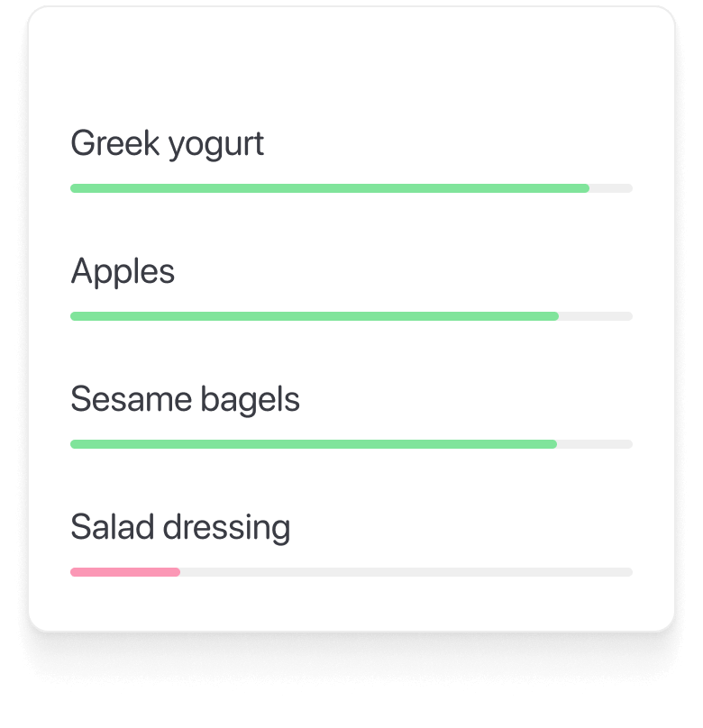The image size is (703, 728).
Task: Click gray unfilled remainder of Apples bar
Action: pyautogui.click(x=596, y=316)
